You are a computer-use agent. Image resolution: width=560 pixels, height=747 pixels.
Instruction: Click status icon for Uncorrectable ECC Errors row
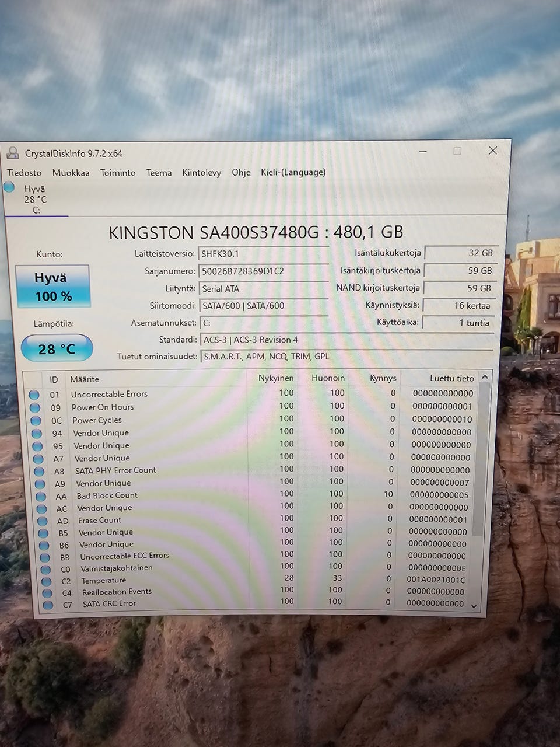pos(44,557)
